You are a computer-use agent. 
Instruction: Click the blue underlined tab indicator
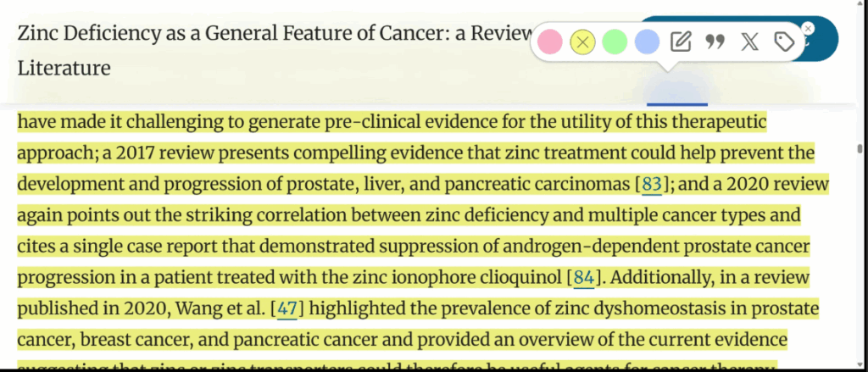click(677, 104)
